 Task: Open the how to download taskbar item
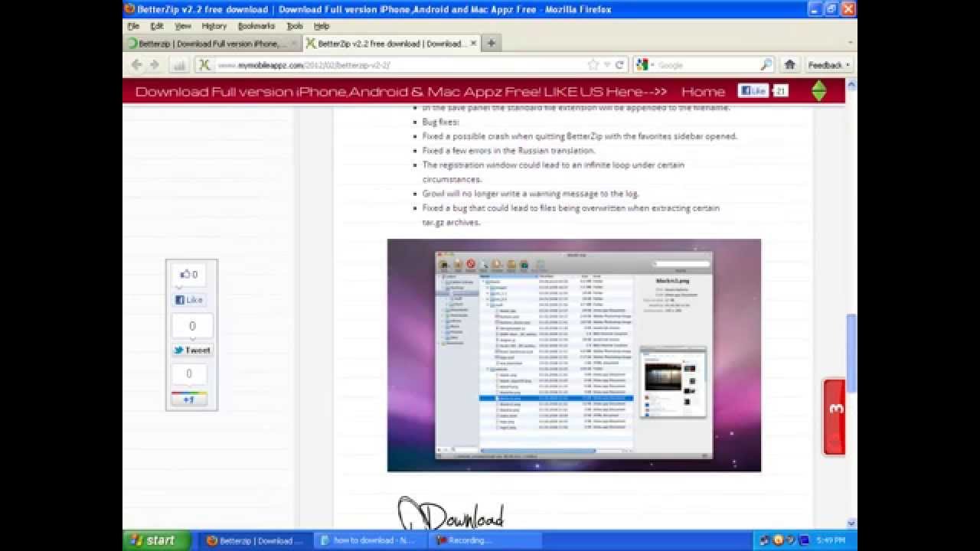370,540
